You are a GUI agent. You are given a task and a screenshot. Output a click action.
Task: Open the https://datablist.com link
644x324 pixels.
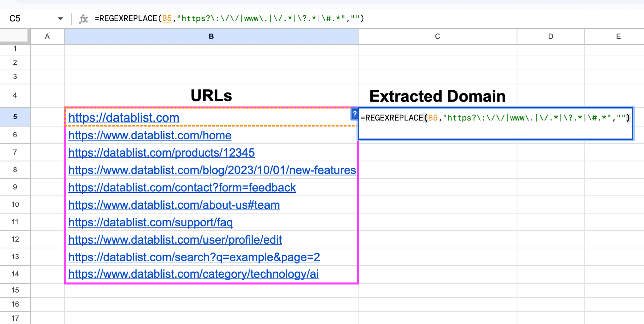pyautogui.click(x=123, y=118)
